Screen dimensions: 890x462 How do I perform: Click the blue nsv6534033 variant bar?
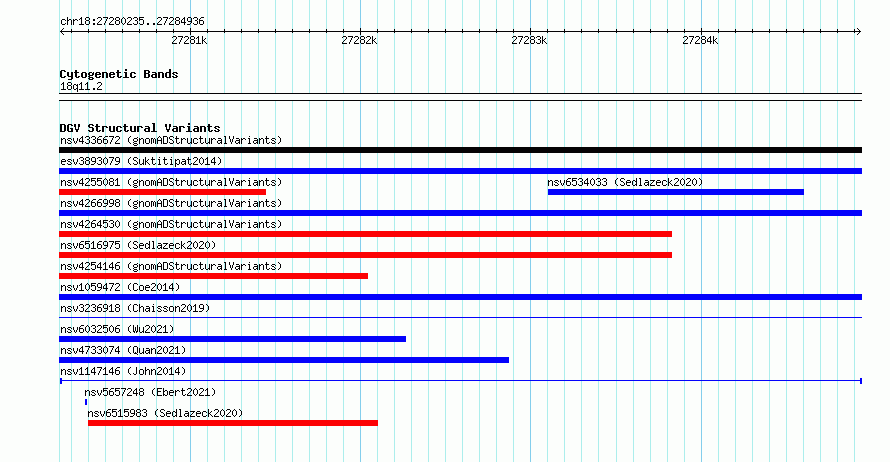675,192
